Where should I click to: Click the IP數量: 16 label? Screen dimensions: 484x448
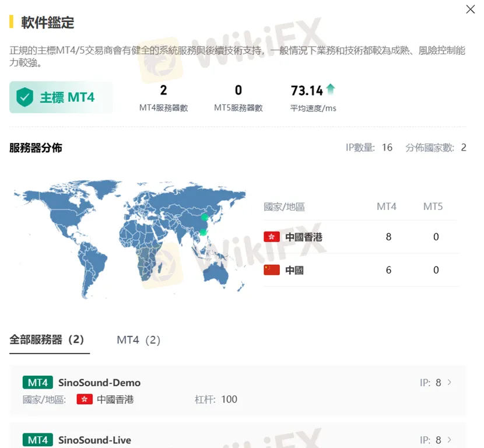(x=369, y=148)
